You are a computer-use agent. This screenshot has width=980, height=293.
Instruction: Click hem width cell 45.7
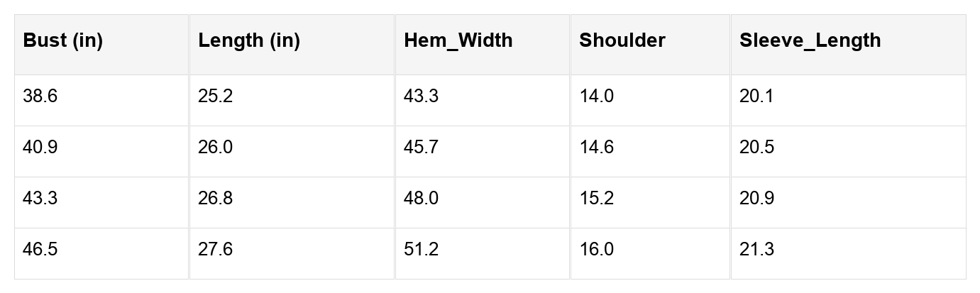pos(421,148)
